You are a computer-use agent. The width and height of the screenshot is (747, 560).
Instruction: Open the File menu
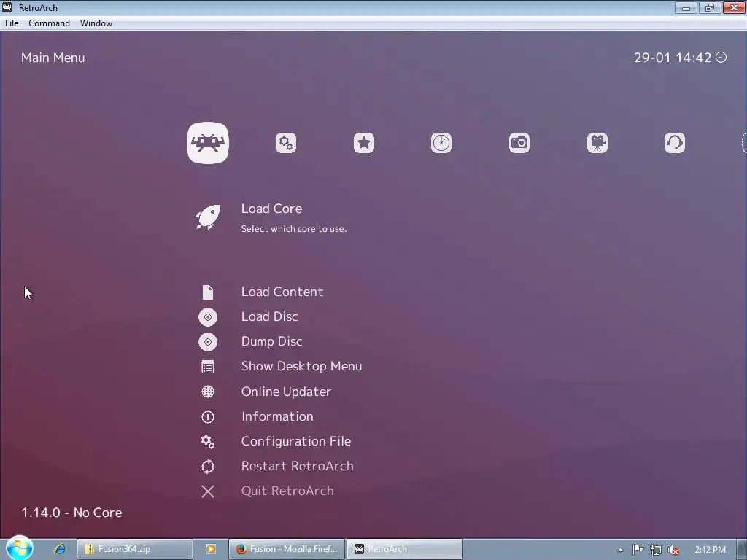(12, 23)
